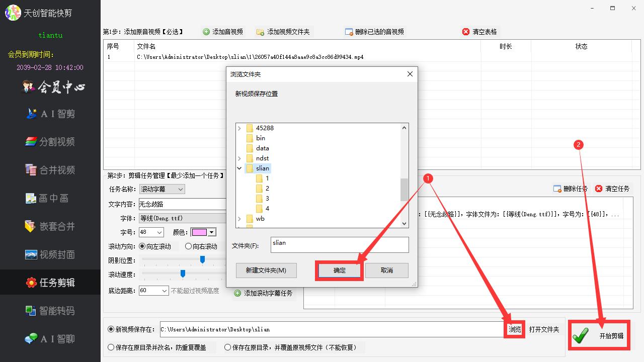This screenshot has height=362, width=644.
Task: Click the 清空任务 red X icon
Action: (x=599, y=189)
